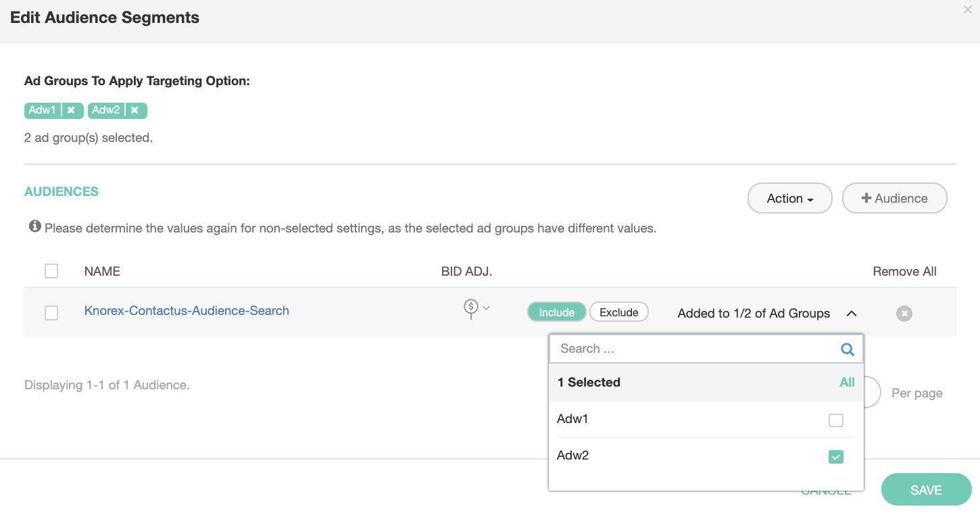Check the Knorex-Contactus-Audience-Search row checkbox

(x=51, y=312)
